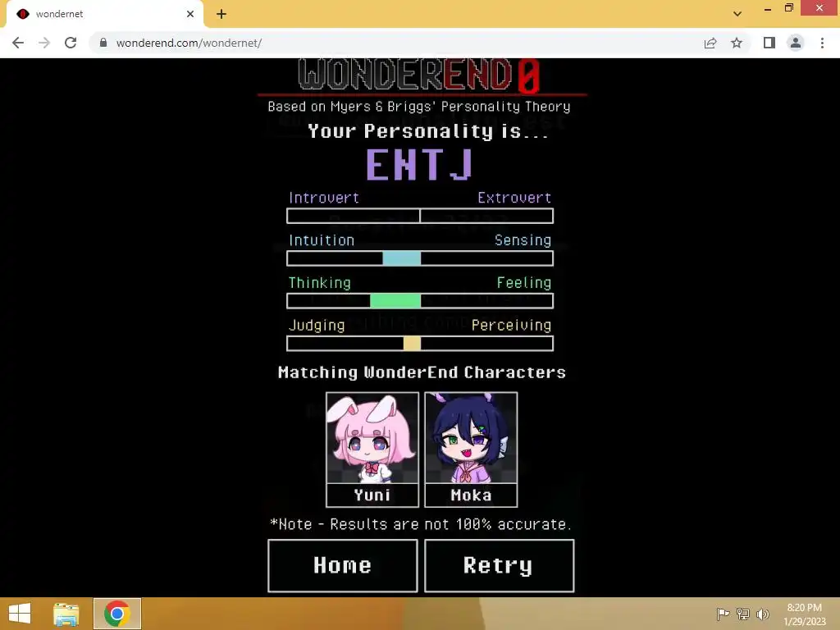The image size is (840, 630).
Task: Click the network tray icon
Action: [x=743, y=614]
